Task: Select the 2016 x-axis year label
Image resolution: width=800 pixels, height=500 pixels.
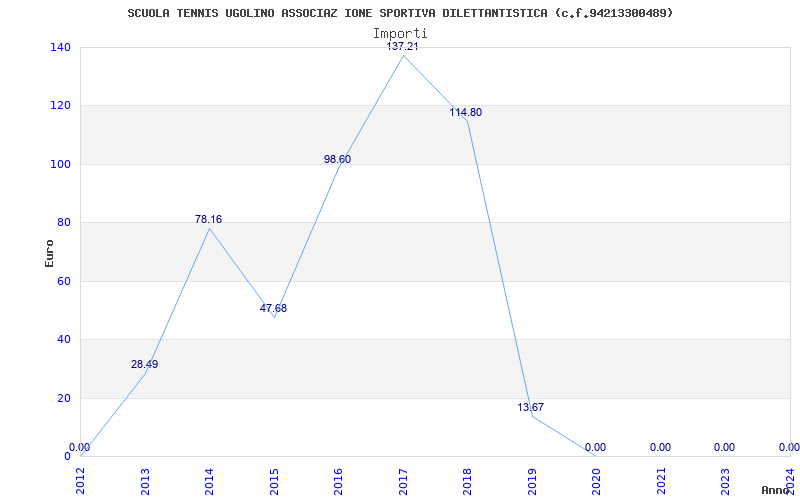Action: [x=339, y=481]
